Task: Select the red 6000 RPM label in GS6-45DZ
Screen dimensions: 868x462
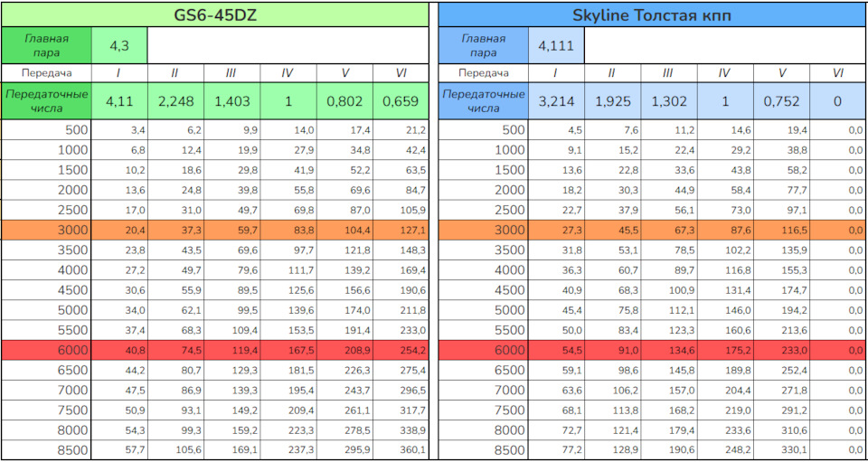Action: click(46, 350)
